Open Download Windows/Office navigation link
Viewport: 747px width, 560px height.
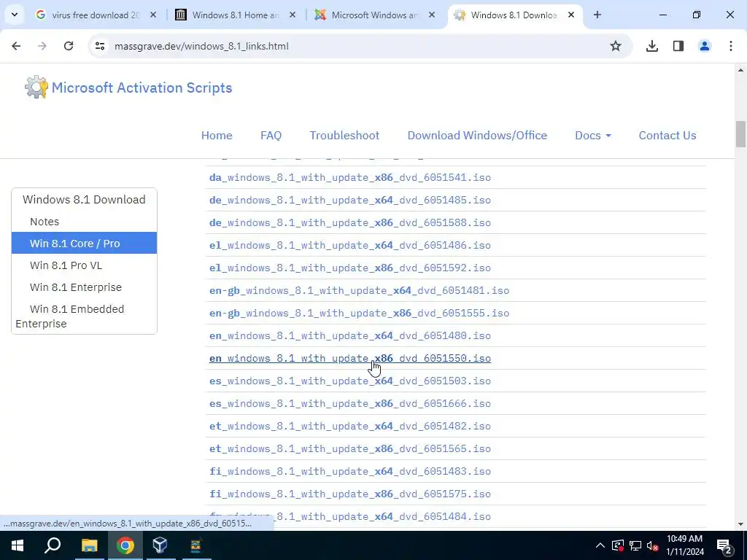point(477,135)
